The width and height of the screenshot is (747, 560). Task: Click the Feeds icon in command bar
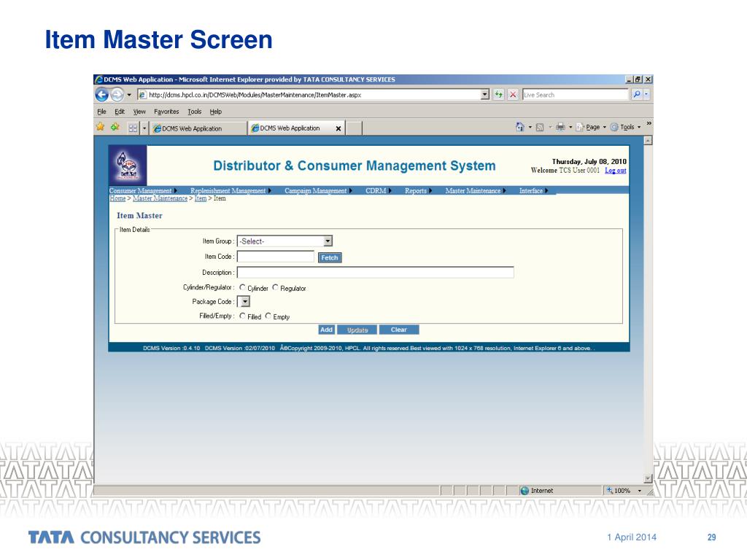tap(540, 127)
